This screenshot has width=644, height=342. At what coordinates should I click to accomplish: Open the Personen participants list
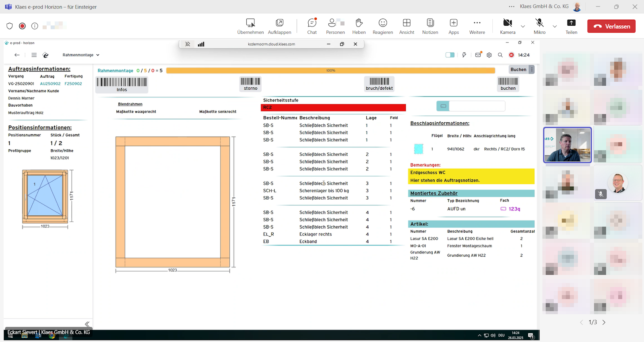click(335, 26)
